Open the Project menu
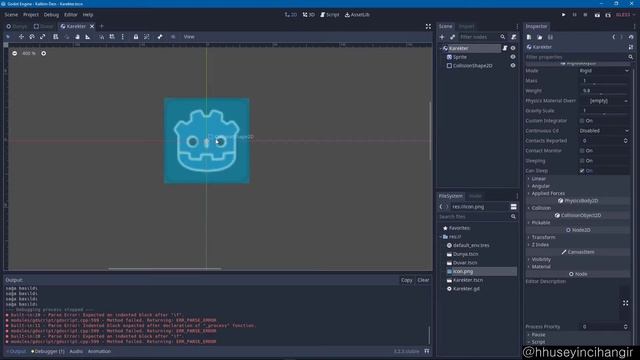Image resolution: width=640 pixels, height=360 pixels. (31, 15)
